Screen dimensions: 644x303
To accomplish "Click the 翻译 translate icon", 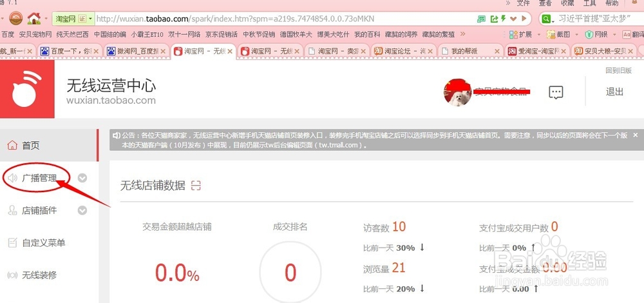I will pos(627,35).
